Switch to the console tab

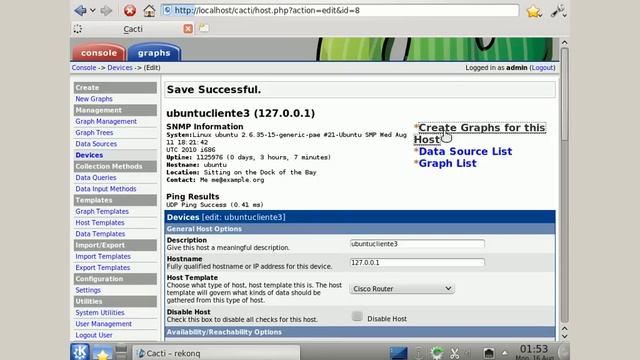tap(99, 53)
